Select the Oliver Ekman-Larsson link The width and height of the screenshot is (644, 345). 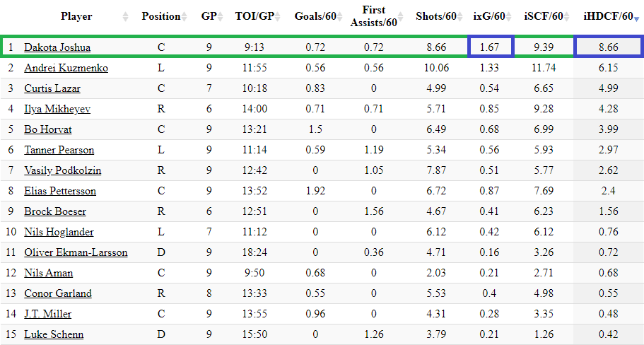pos(76,252)
